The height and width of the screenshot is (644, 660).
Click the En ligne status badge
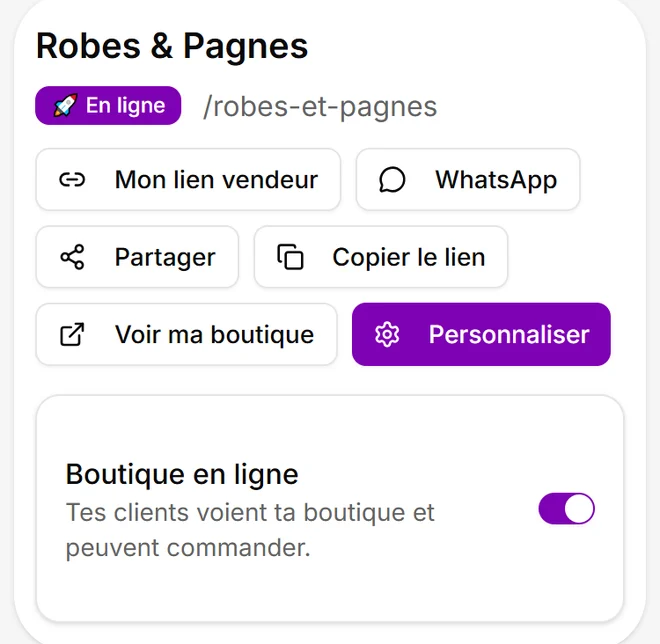pyautogui.click(x=108, y=106)
